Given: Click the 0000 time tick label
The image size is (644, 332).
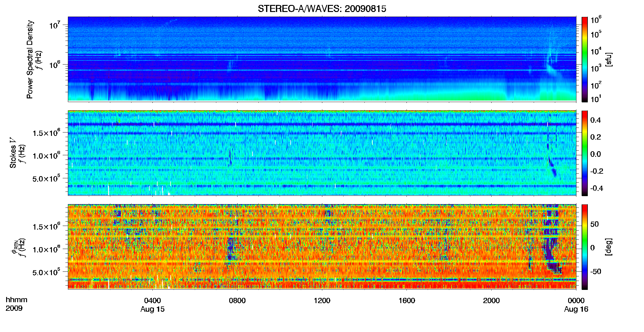Looking at the screenshot, I should 576,301.
